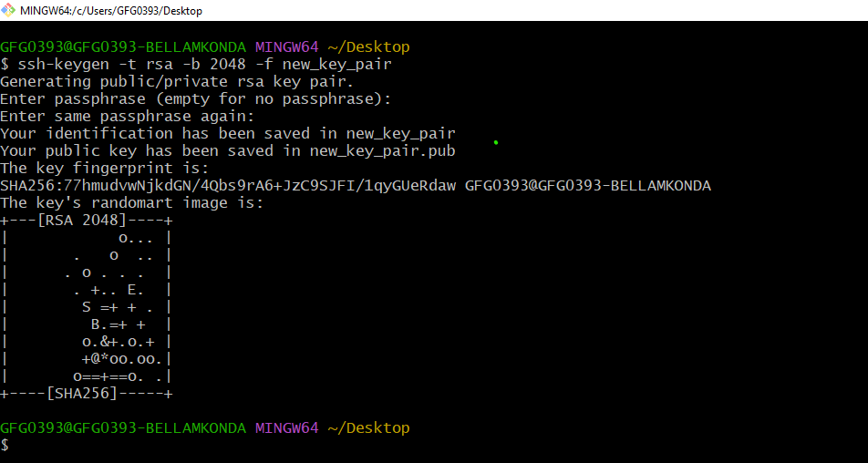Click the "The key's randomart image is" line
Screen dimensions: 868x463
[131, 203]
